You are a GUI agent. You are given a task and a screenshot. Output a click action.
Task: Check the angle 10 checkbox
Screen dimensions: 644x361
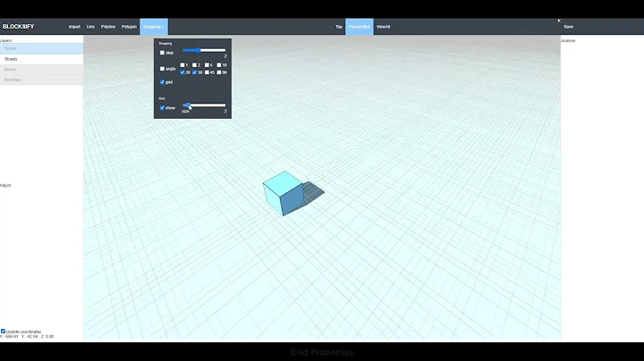click(x=219, y=65)
